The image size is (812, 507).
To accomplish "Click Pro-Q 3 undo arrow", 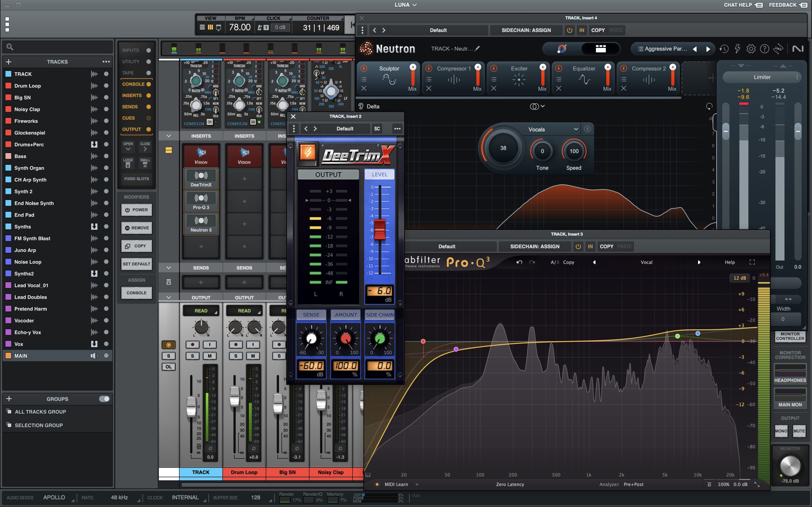I will click(519, 262).
